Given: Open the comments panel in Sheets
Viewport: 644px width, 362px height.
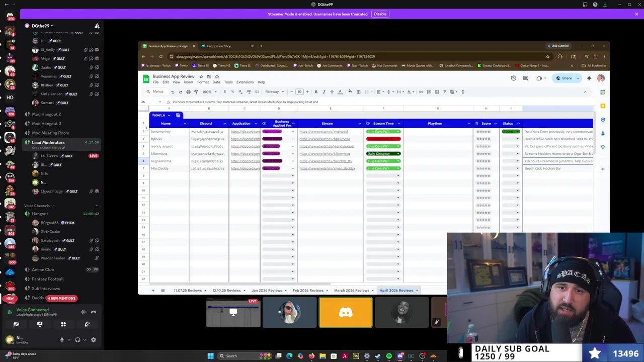Looking at the screenshot, I should (x=526, y=78).
